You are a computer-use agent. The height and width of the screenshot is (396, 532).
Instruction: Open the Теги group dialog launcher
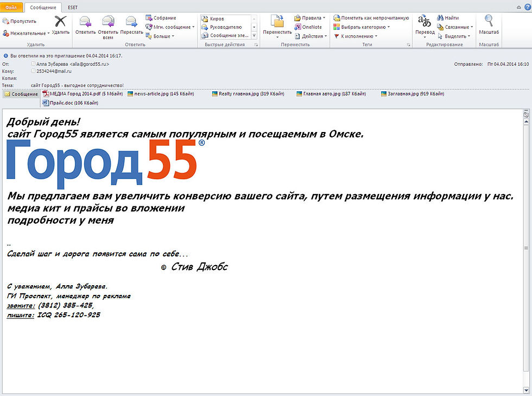(x=408, y=45)
